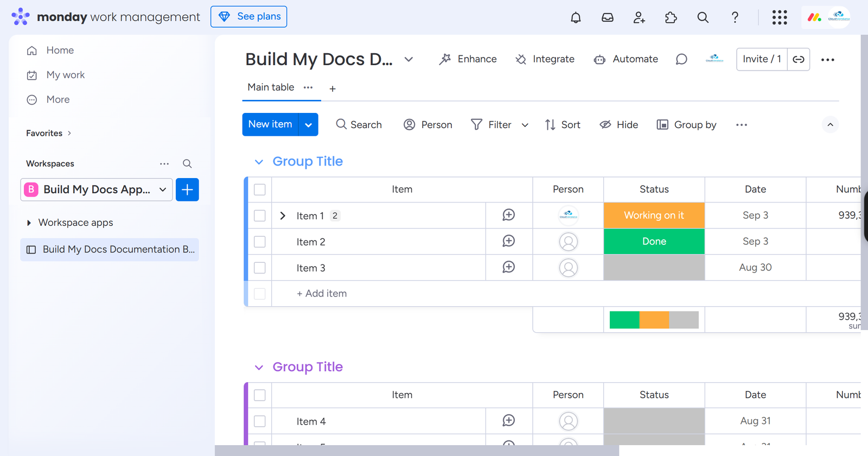This screenshot has width=868, height=456.
Task: Open the notifications bell
Action: coord(576,17)
